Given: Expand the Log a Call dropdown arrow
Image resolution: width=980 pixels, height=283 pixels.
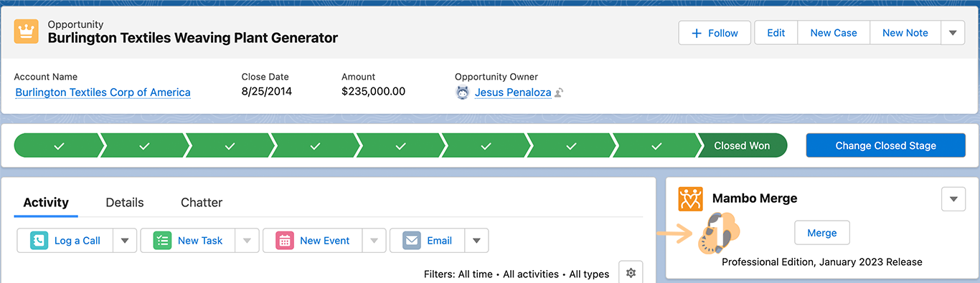Looking at the screenshot, I should pyautogui.click(x=124, y=241).
